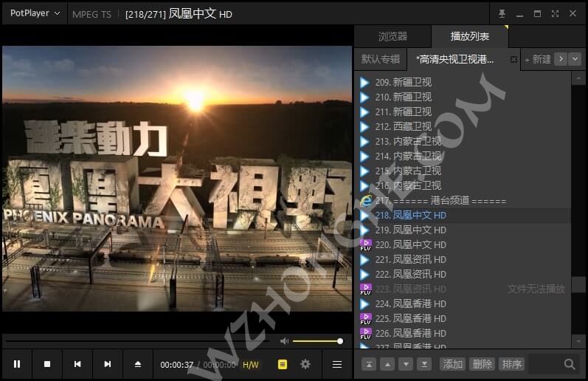
Task: Click 新建 to create new playlist
Action: point(537,59)
